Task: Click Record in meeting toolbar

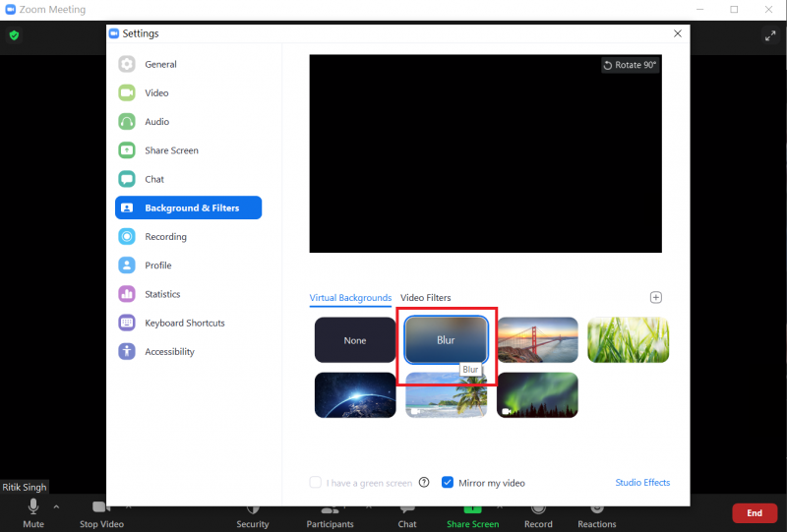Action: (538, 518)
